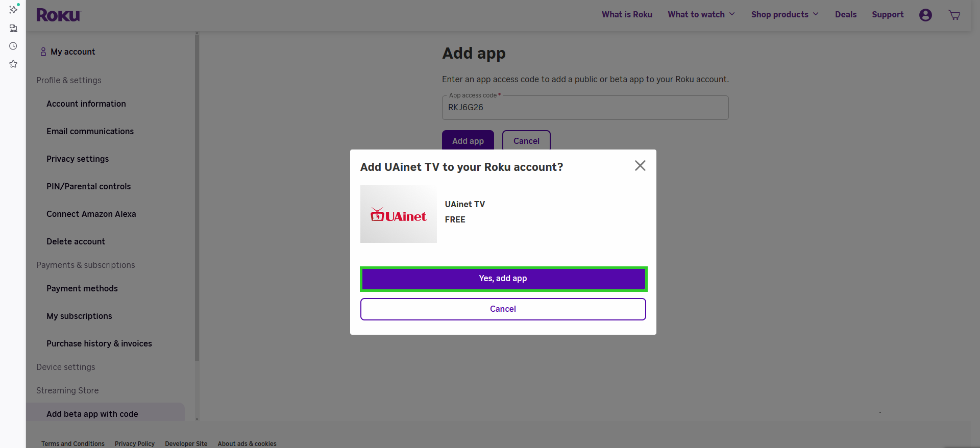Open What is Roku menu link
Image resolution: width=980 pixels, height=448 pixels.
click(627, 15)
